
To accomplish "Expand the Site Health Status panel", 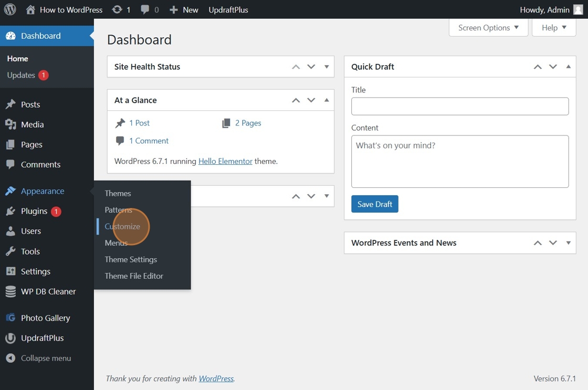I will [x=327, y=67].
